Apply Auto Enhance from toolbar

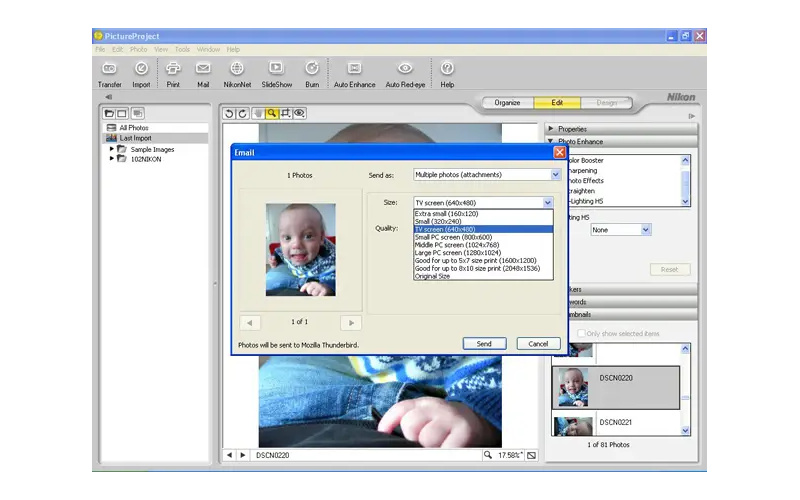354,74
